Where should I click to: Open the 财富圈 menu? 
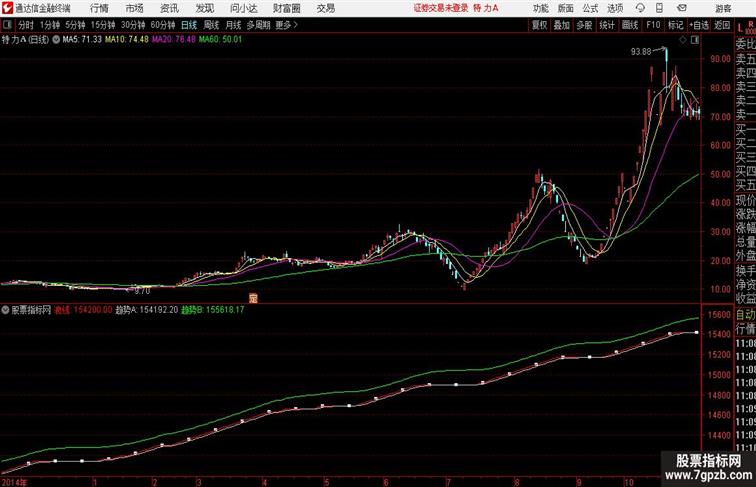point(286,8)
